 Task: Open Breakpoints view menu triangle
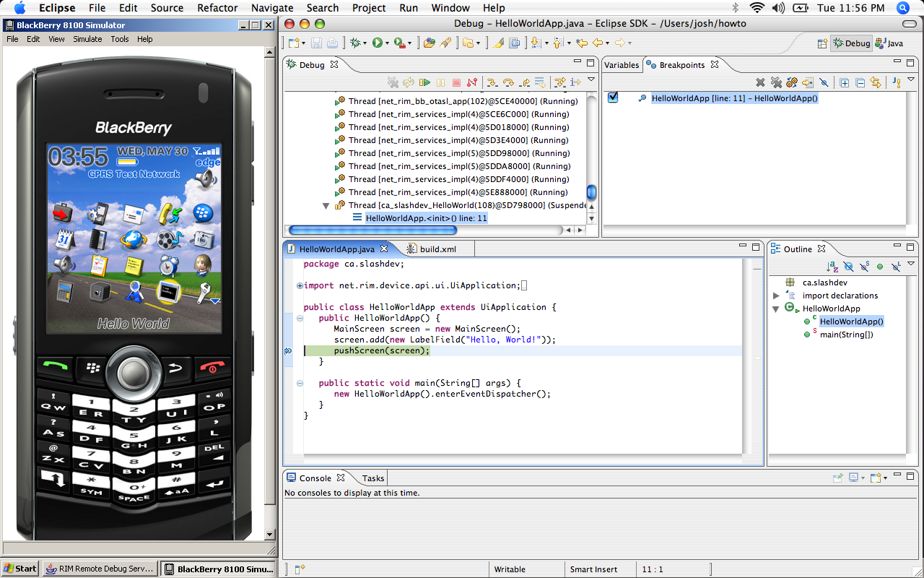910,79
